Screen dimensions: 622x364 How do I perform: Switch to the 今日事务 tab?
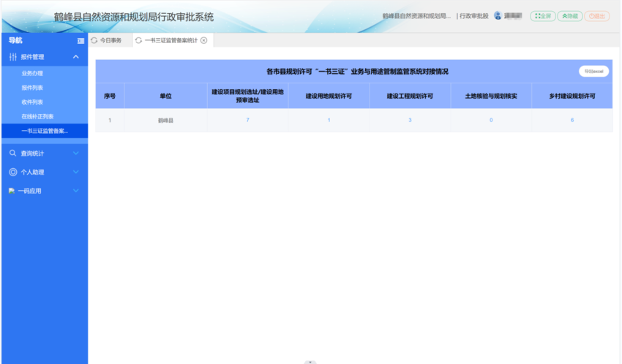[110, 40]
